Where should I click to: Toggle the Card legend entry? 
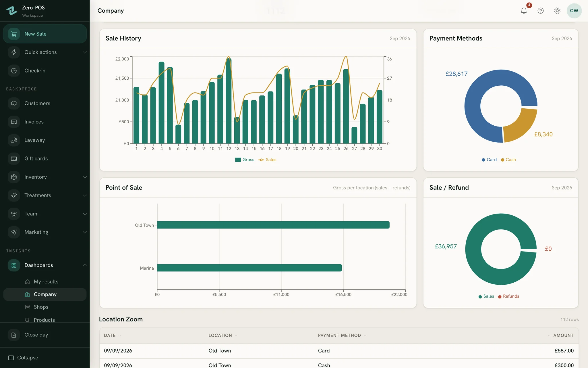pyautogui.click(x=489, y=160)
